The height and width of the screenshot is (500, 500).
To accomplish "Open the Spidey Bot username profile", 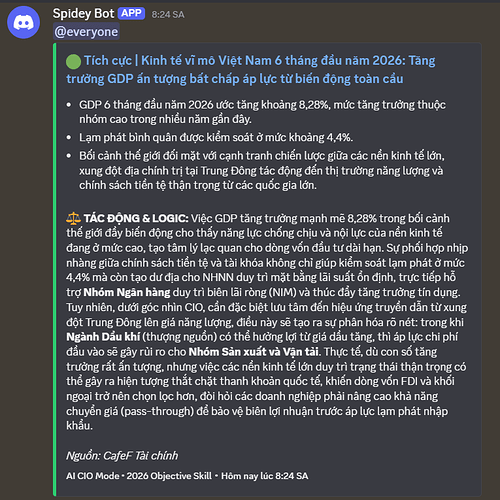I will tap(83, 14).
